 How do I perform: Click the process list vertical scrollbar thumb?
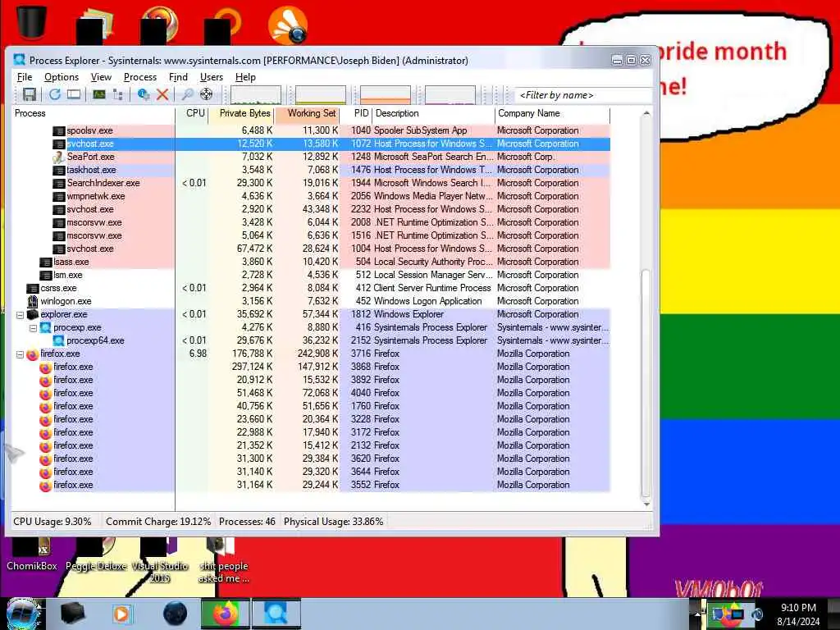click(x=646, y=381)
